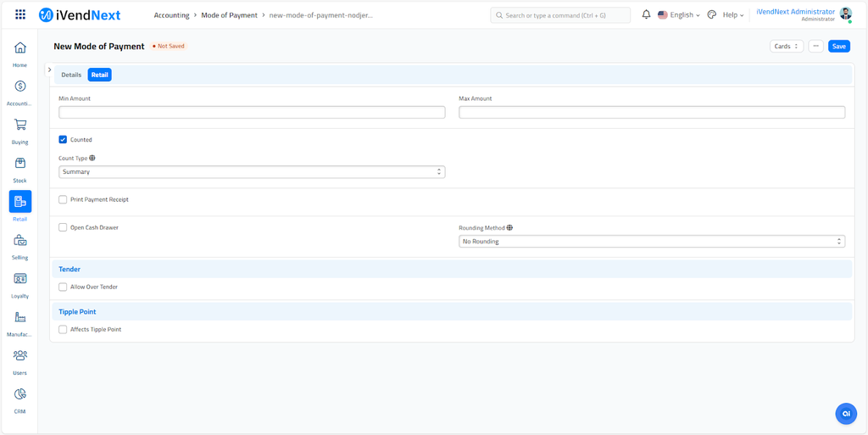Open the apps grid launcher icon
The width and height of the screenshot is (868, 435).
pyautogui.click(x=20, y=14)
